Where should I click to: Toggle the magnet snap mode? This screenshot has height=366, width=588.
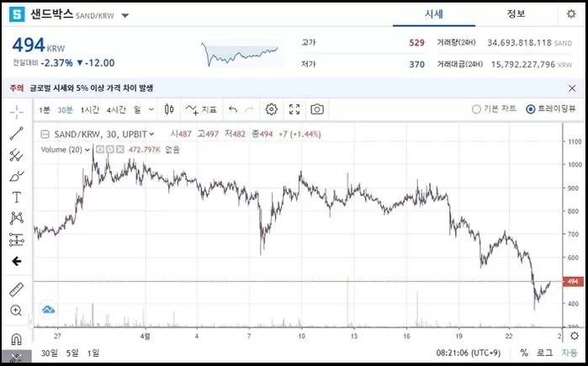click(x=17, y=339)
